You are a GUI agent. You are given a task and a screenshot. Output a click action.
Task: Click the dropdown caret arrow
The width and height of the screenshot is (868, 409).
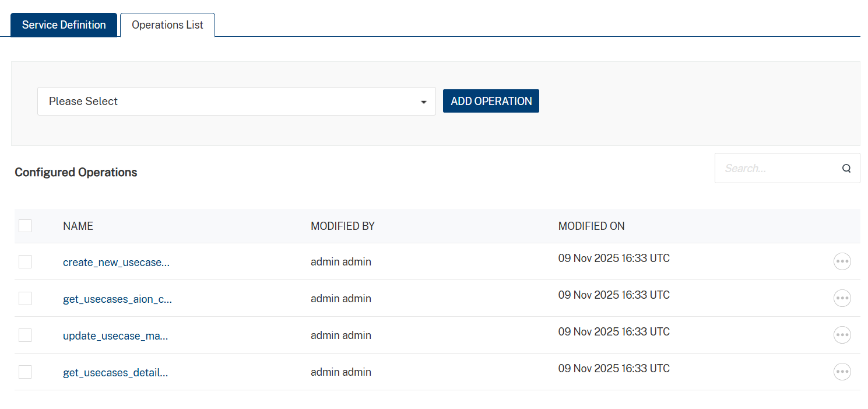(424, 102)
